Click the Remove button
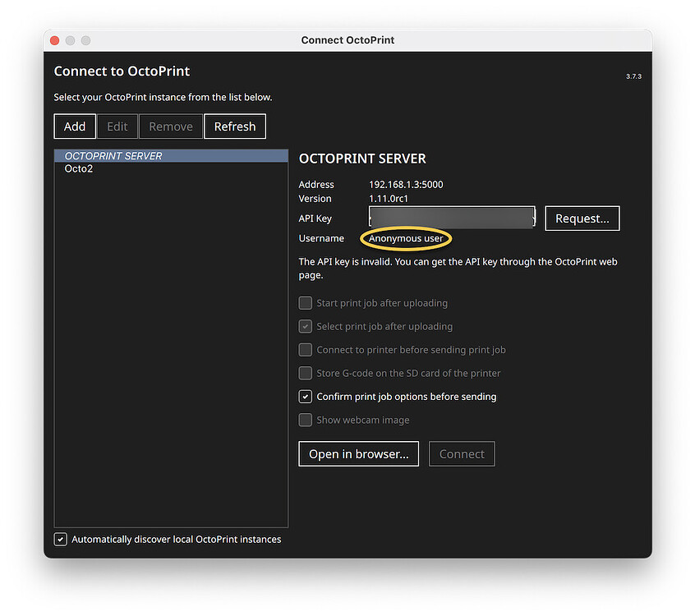The width and height of the screenshot is (695, 616). (170, 126)
